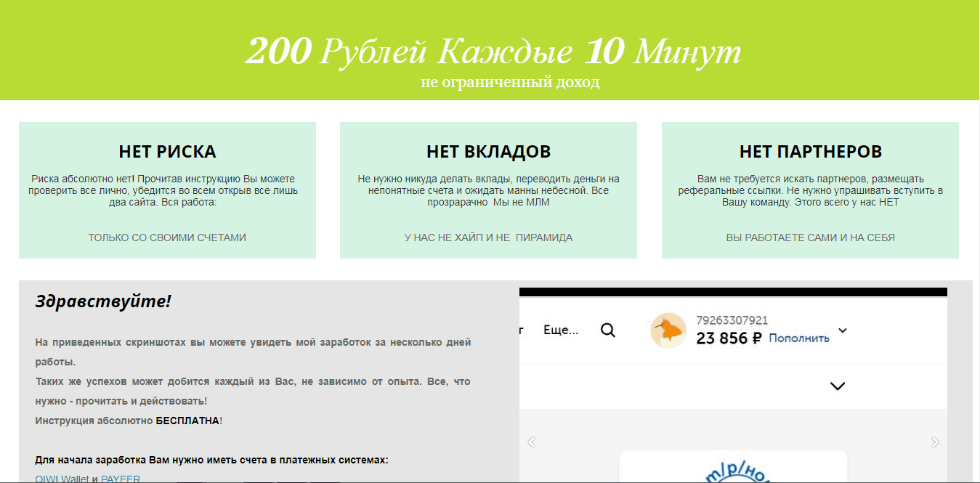Image resolution: width=980 pixels, height=483 pixels.
Task: Click the НЕТ ПАРТНЕРОВ heading
Action: click(810, 152)
